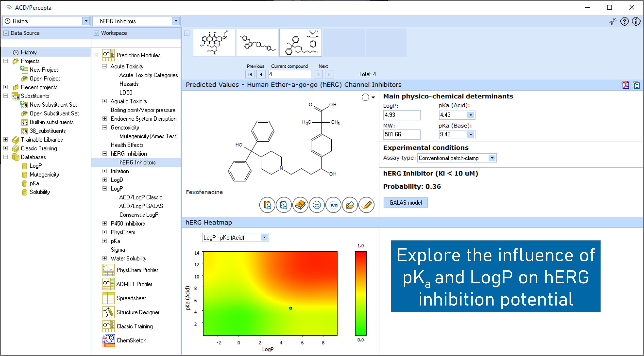Click the marker point on hERG heatmap
The width and height of the screenshot is (644, 356).
point(291,308)
